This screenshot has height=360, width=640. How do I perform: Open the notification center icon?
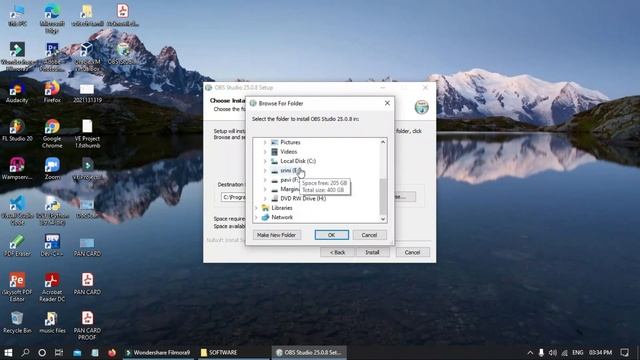click(x=624, y=352)
